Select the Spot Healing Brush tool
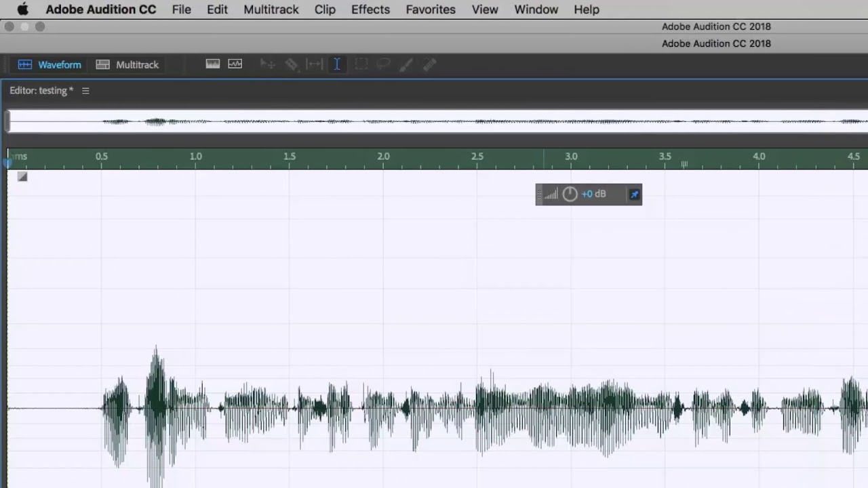 tap(429, 64)
